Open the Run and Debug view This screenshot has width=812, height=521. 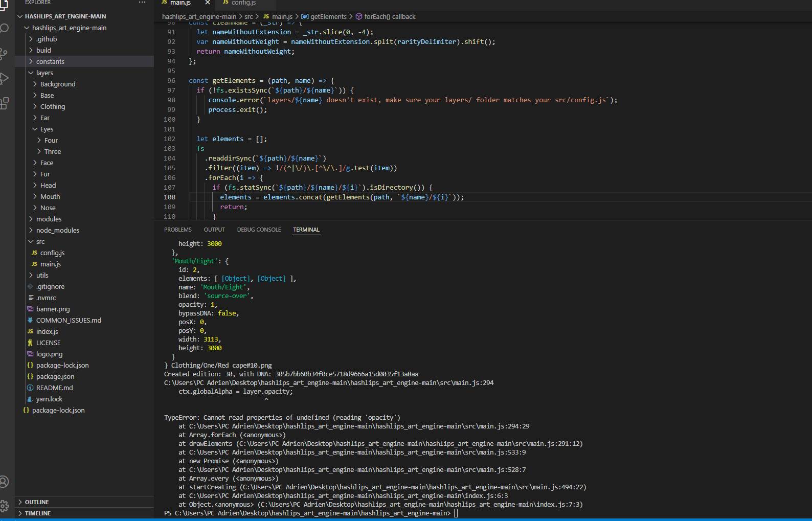4,79
